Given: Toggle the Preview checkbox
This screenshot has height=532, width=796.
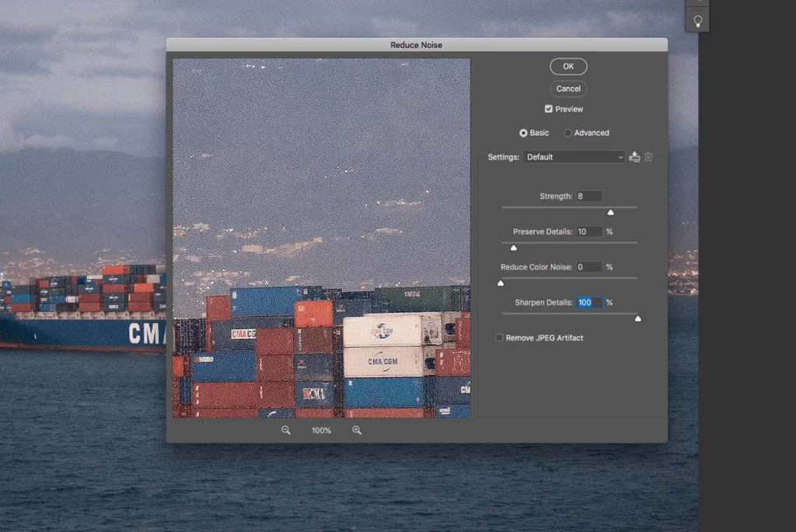Looking at the screenshot, I should point(548,109).
